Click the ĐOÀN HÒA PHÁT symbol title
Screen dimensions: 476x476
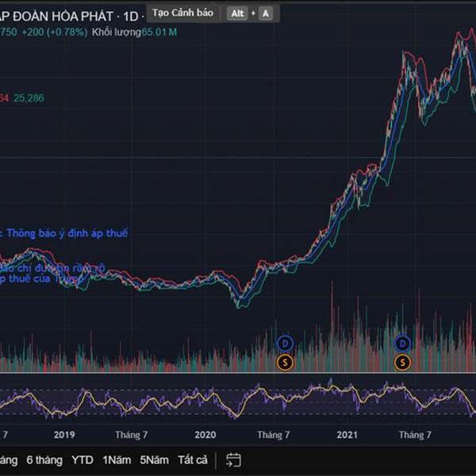[x=63, y=17]
